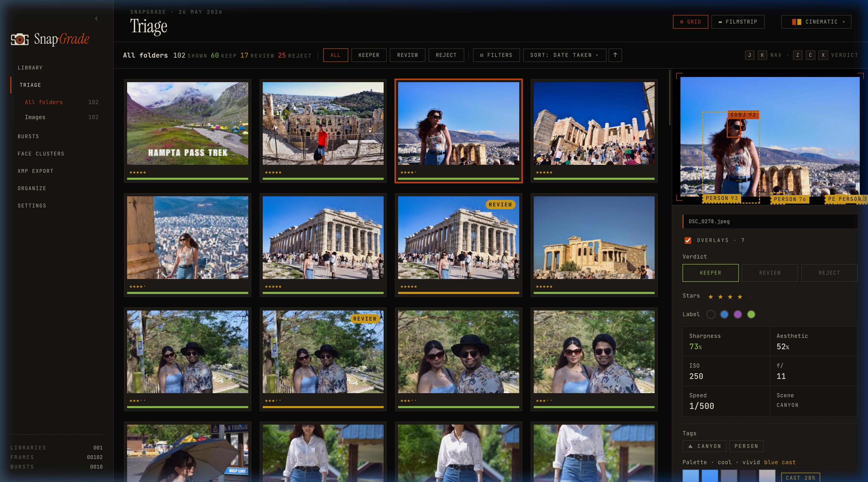Select the man in red shirt thumbnail

tap(323, 124)
